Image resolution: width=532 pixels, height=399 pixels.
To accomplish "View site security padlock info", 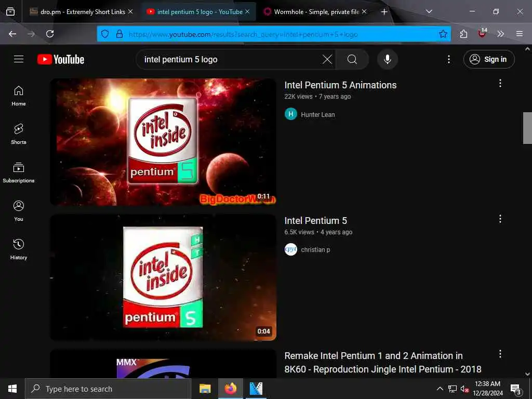I will click(119, 34).
